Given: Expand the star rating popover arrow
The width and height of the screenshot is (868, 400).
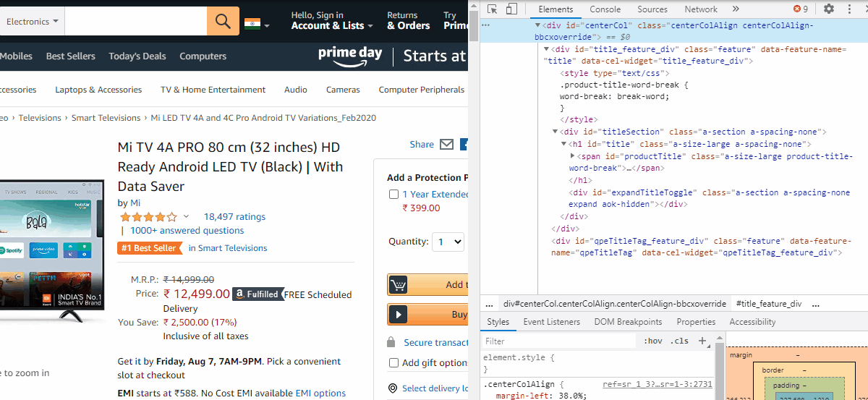Looking at the screenshot, I should (186, 216).
